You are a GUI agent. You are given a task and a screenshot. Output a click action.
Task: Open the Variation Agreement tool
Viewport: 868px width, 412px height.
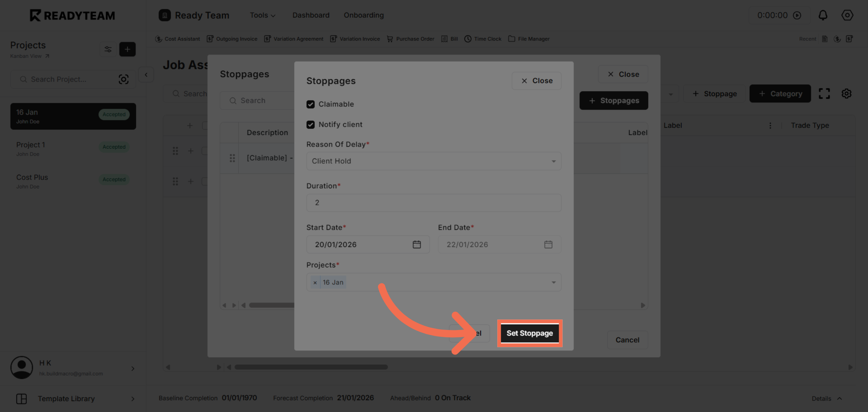click(x=294, y=39)
